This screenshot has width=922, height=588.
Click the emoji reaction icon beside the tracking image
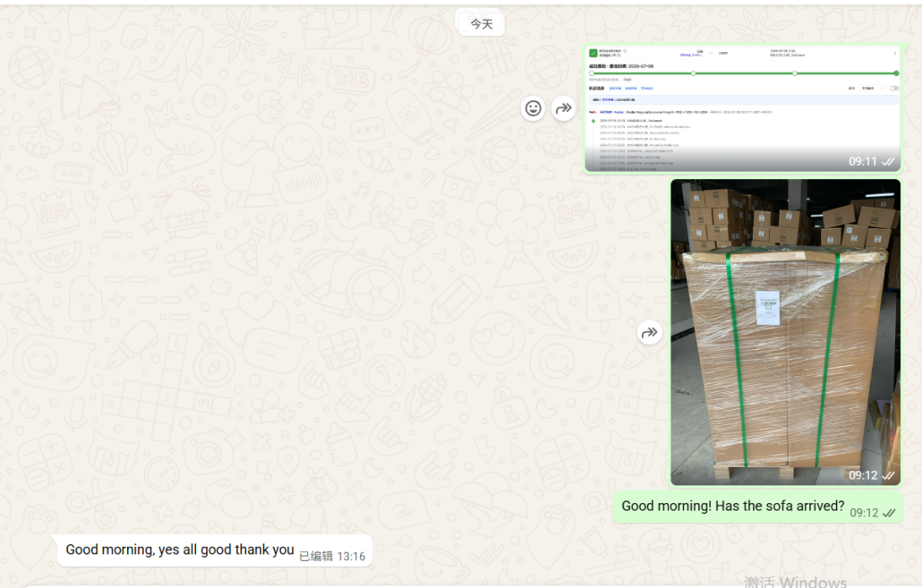tap(534, 108)
